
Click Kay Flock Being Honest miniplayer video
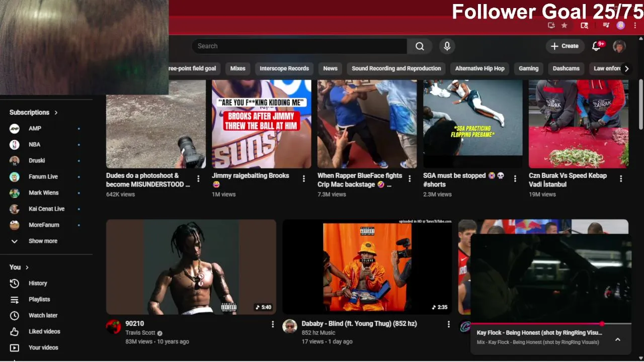[551, 279]
